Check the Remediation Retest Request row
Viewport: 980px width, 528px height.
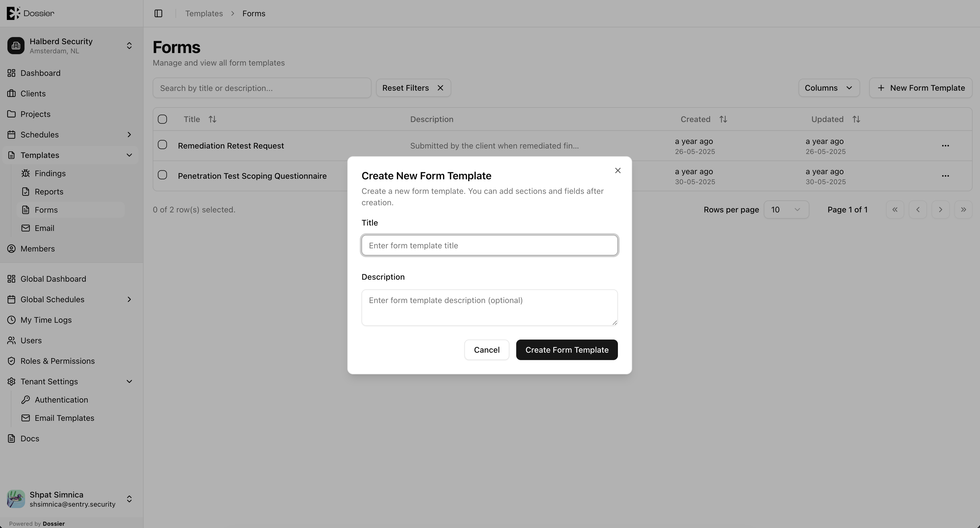pos(162,145)
